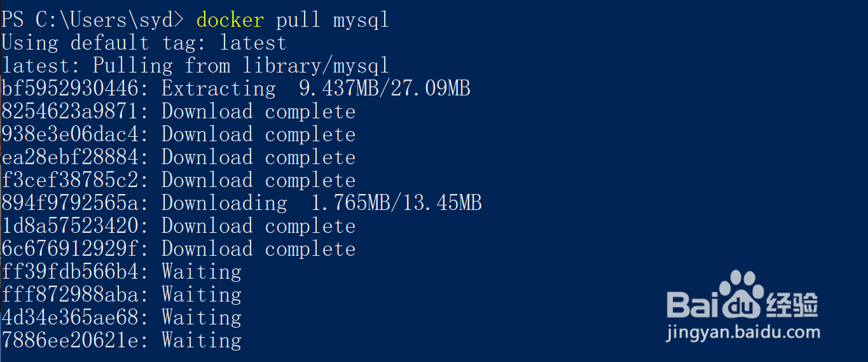868x362 pixels.
Task: Click layer ID 1d8a57523420
Action: [x=70, y=226]
